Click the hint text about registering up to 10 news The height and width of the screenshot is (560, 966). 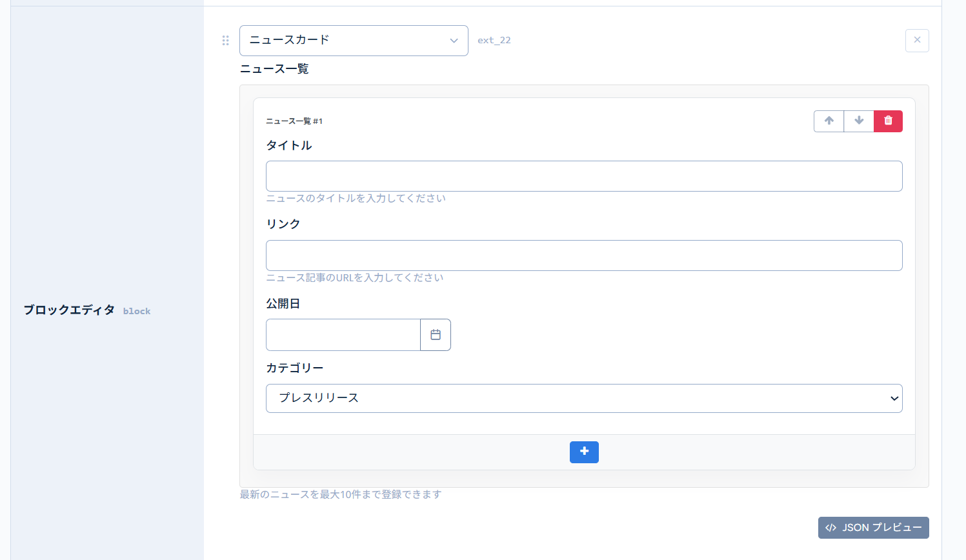tap(340, 494)
